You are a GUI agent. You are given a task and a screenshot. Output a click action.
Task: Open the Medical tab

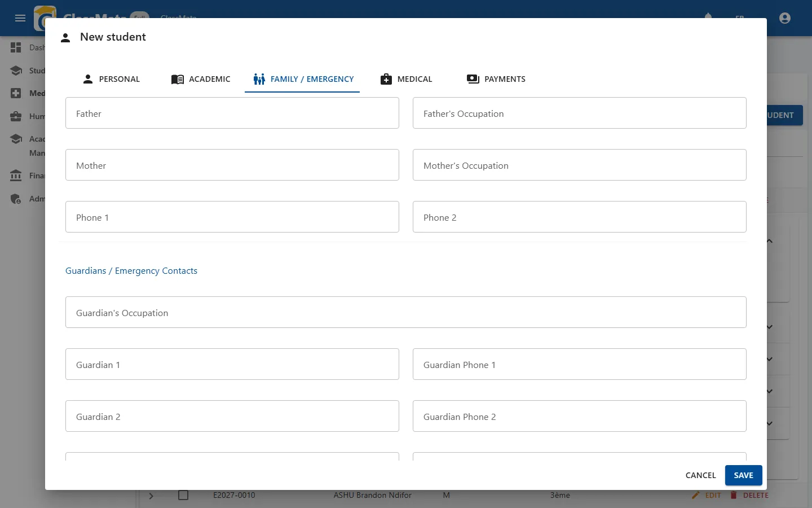point(406,79)
